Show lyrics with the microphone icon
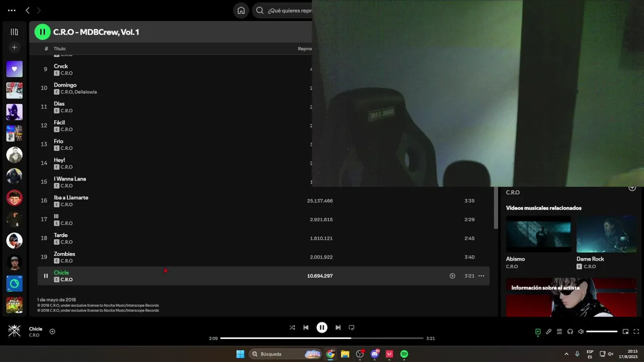 pyautogui.click(x=548, y=331)
